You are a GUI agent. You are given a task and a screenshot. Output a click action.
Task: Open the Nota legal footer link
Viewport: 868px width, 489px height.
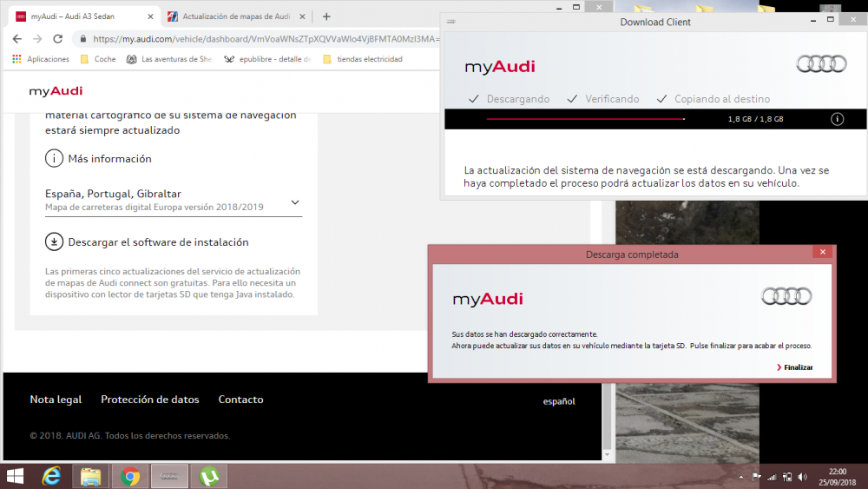(56, 400)
